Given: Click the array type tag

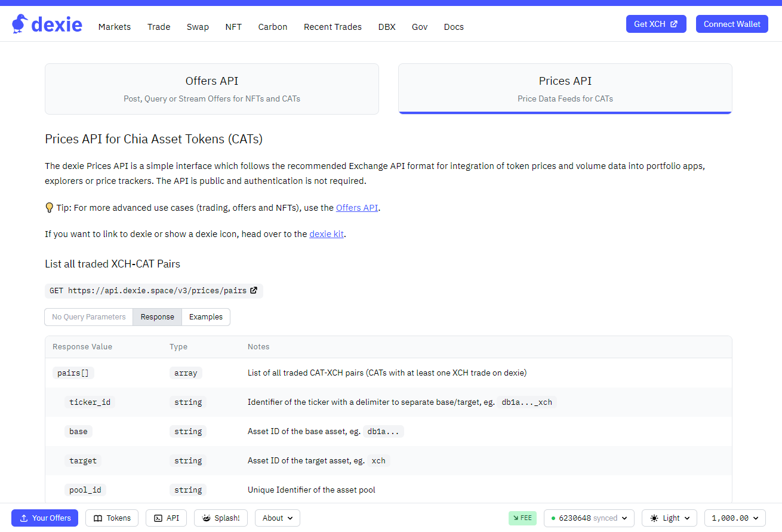Looking at the screenshot, I should 186,373.
